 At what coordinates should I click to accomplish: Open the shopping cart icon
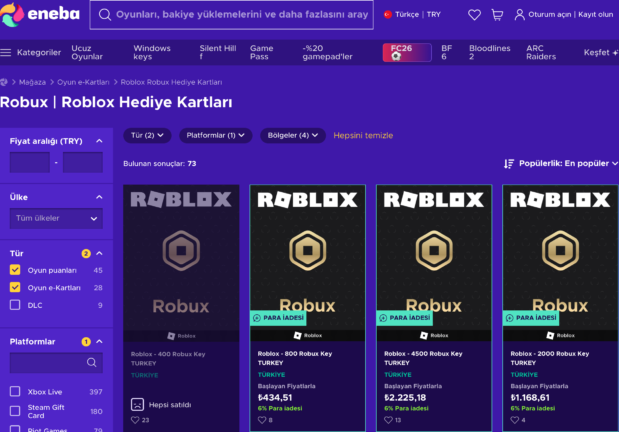tap(497, 15)
